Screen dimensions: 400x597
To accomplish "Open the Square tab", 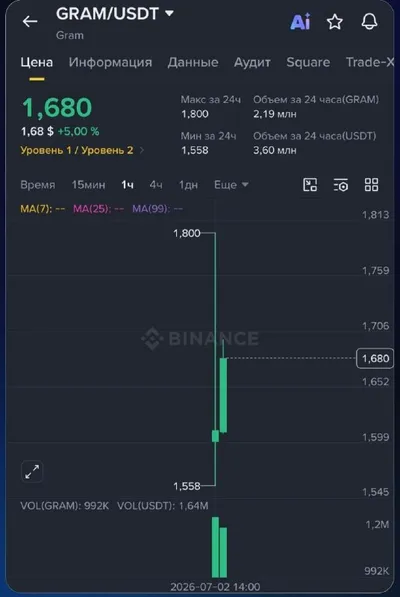I will click(308, 62).
